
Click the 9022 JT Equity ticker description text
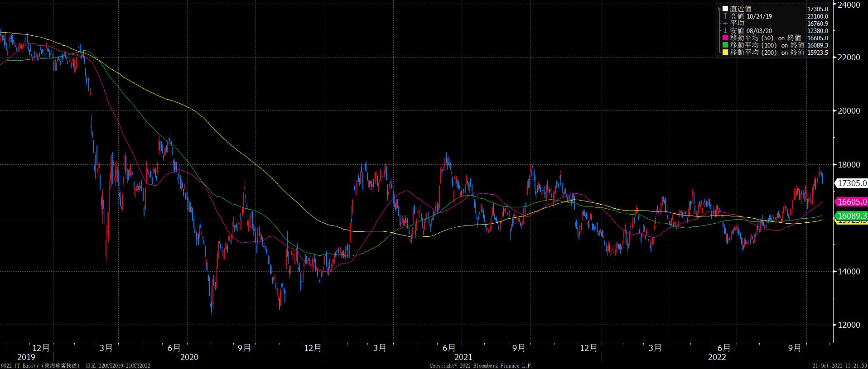[x=41, y=365]
